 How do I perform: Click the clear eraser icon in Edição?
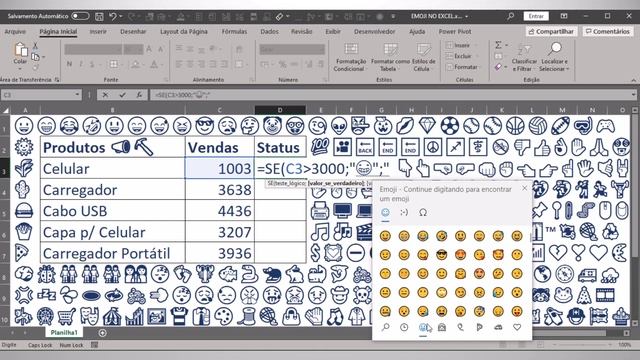[498, 67]
